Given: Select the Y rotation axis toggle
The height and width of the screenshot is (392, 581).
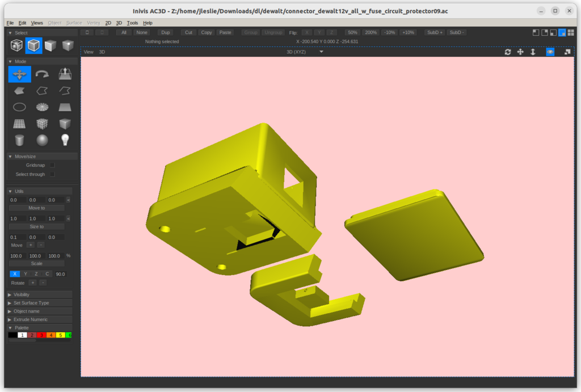Looking at the screenshot, I should click(26, 274).
